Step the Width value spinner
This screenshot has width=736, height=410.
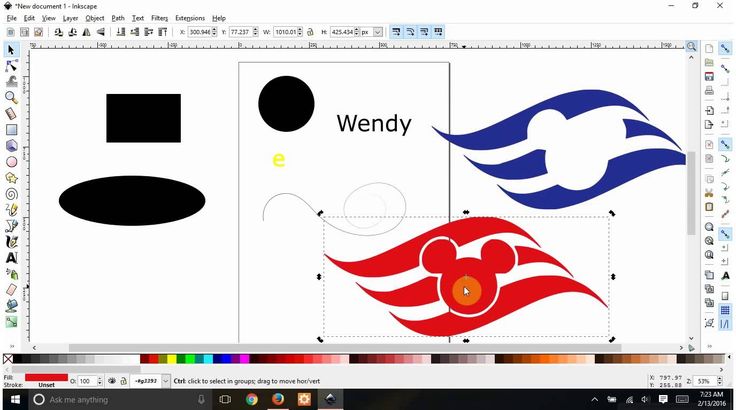300,32
